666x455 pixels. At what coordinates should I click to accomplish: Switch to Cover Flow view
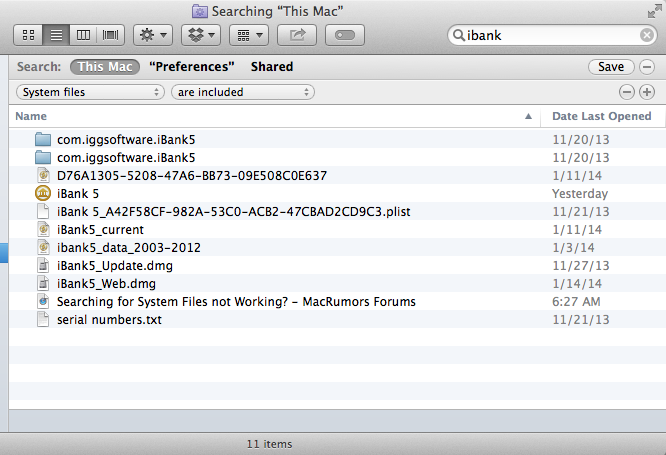coord(110,35)
